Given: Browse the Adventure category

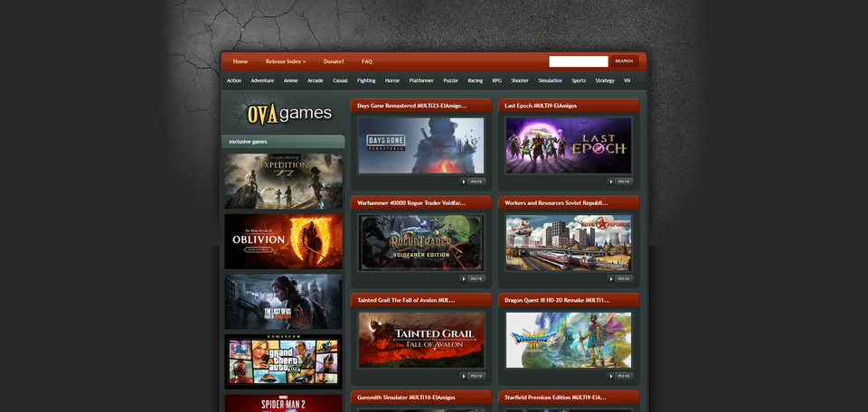Looking at the screenshot, I should pos(262,80).
